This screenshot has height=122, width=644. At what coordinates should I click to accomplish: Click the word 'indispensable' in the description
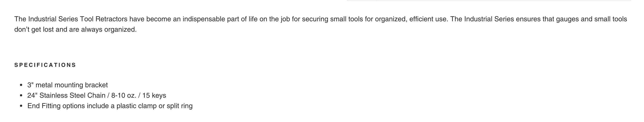pos(204,19)
